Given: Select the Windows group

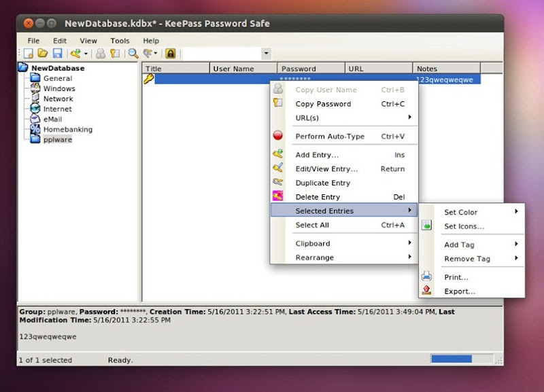Looking at the screenshot, I should 59,88.
